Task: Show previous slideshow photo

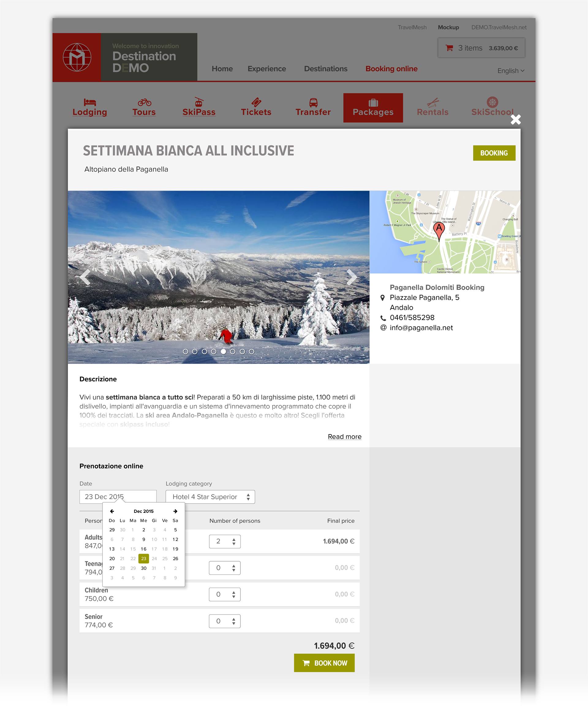Action: tap(85, 277)
